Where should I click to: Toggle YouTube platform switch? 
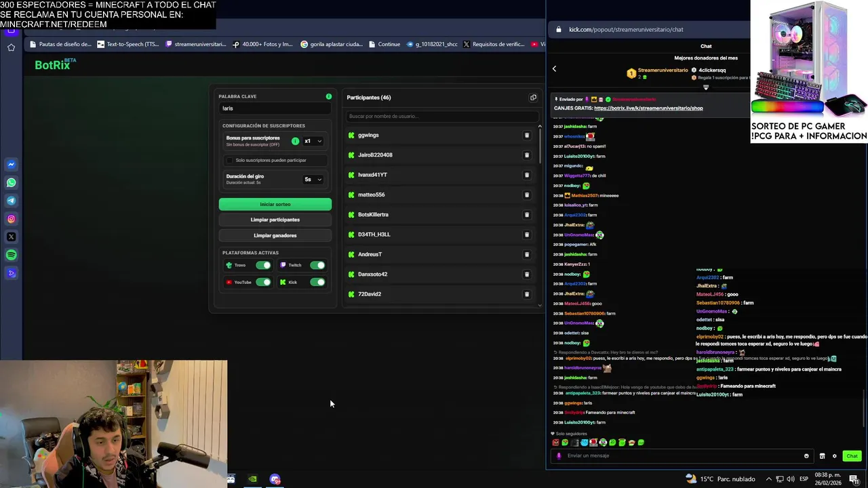(x=263, y=282)
